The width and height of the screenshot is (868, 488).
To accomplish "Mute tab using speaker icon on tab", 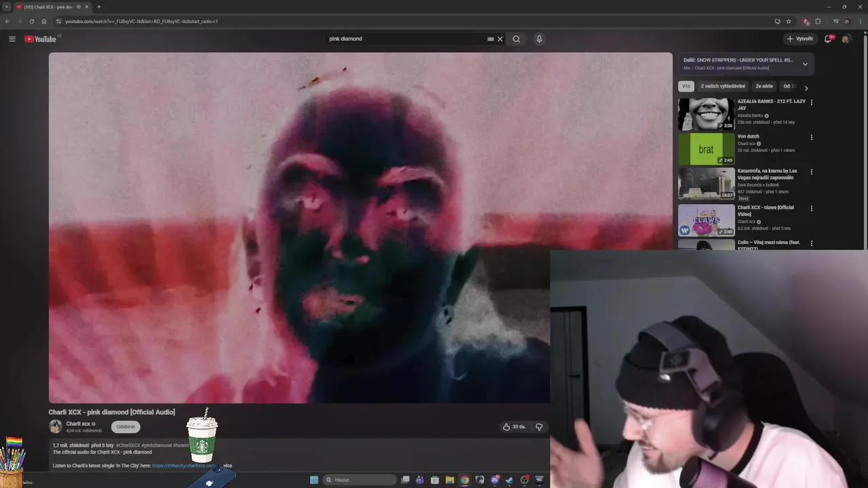I will tap(79, 7).
